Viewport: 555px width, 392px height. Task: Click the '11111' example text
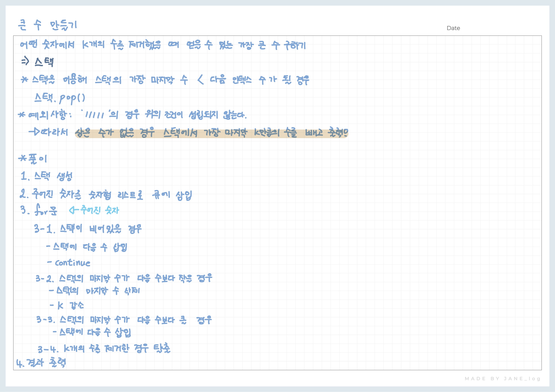pos(94,115)
